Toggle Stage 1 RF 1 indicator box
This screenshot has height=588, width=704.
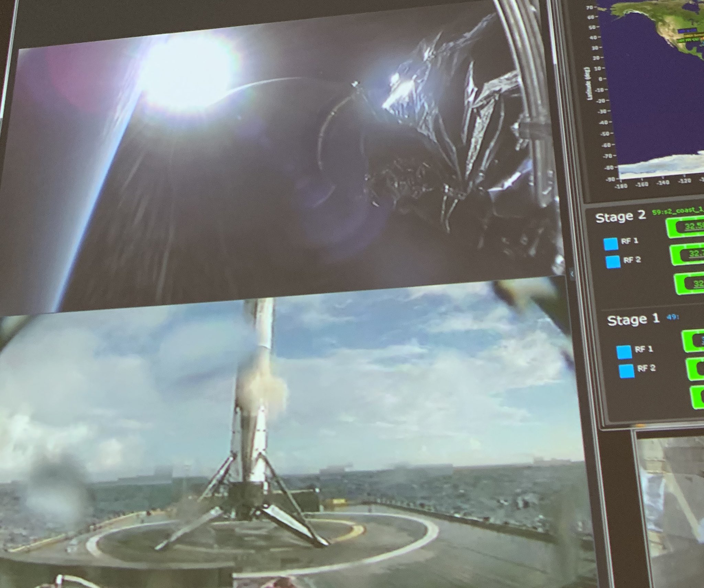[624, 352]
